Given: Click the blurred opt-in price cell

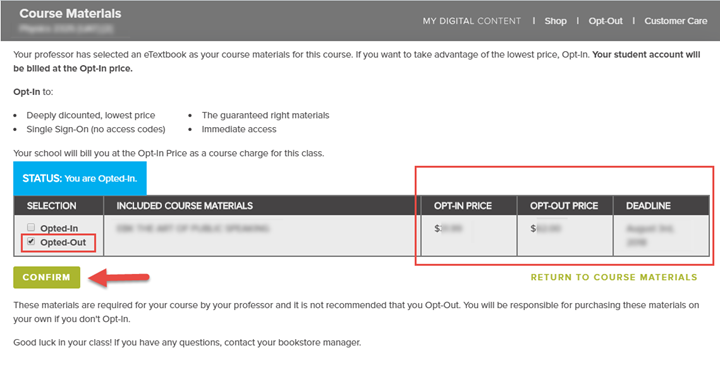Looking at the screenshot, I should coord(469,235).
